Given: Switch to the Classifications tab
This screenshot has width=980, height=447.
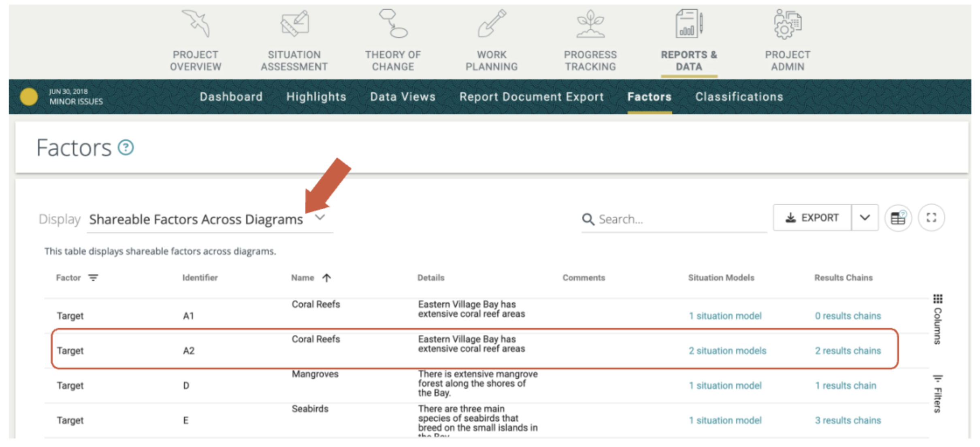Looking at the screenshot, I should tap(739, 97).
